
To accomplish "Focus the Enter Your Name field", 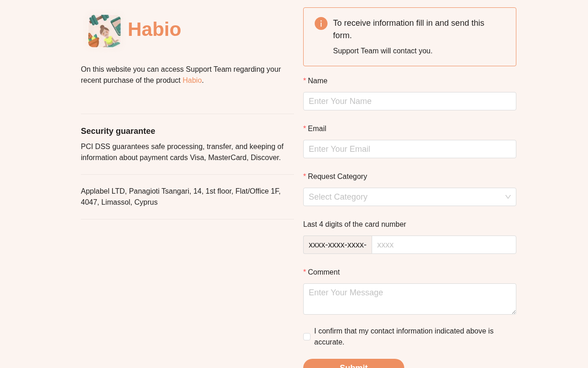I will click(x=409, y=101).
